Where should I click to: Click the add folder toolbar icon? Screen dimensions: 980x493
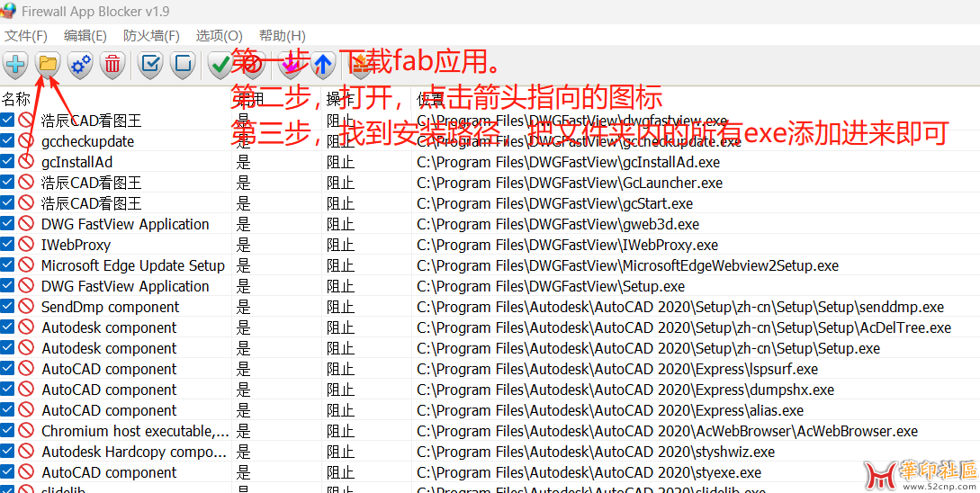[x=48, y=64]
